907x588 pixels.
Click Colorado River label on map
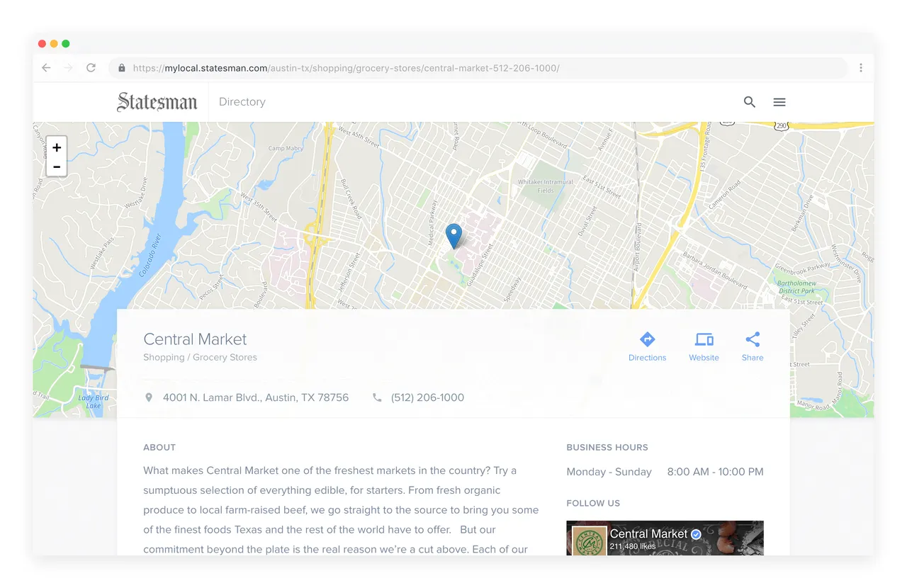tap(150, 254)
